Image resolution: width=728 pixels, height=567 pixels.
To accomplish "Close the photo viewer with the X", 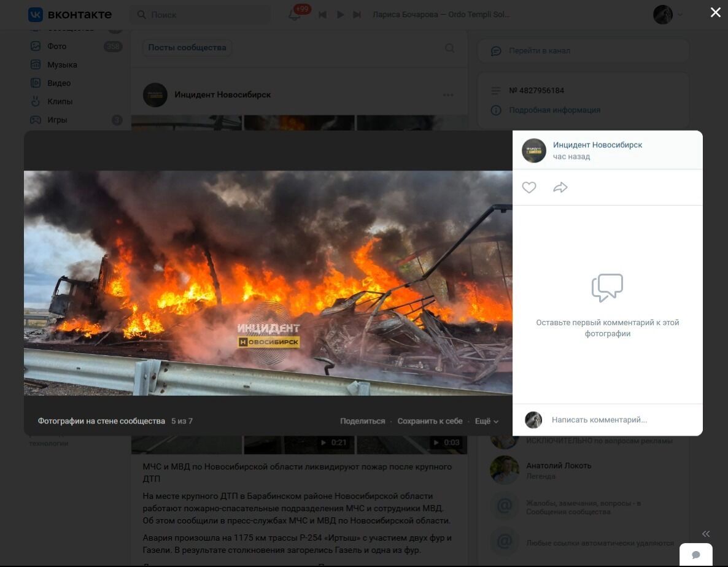I will tap(715, 12).
